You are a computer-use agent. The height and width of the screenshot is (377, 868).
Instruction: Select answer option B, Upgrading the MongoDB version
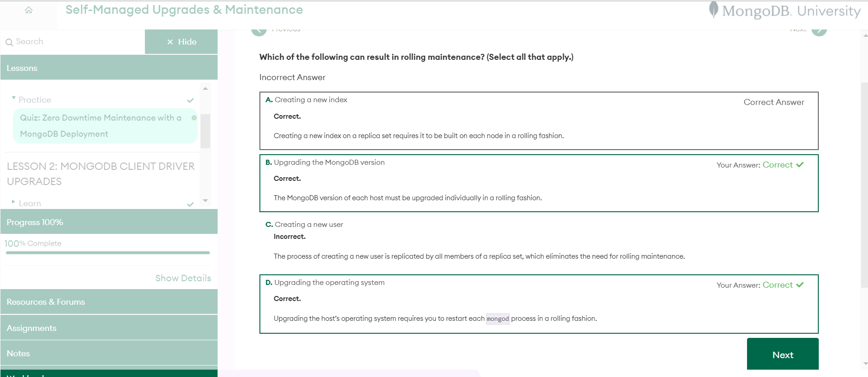[329, 162]
